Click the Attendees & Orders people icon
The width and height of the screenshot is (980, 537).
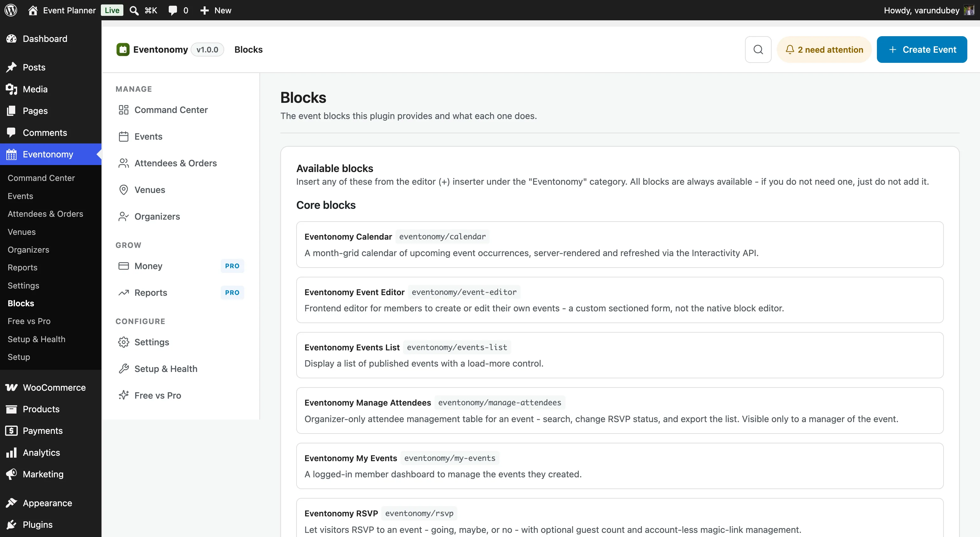point(124,163)
